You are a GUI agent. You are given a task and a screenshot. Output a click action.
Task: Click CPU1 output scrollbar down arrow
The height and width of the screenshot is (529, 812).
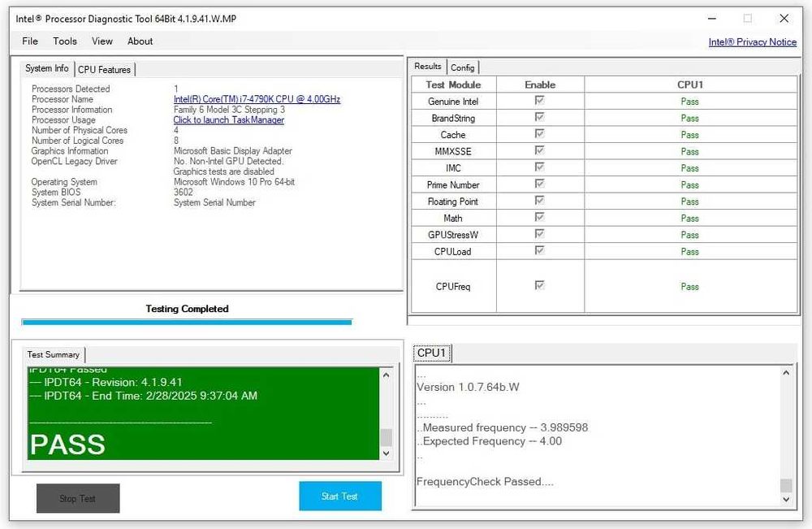786,500
